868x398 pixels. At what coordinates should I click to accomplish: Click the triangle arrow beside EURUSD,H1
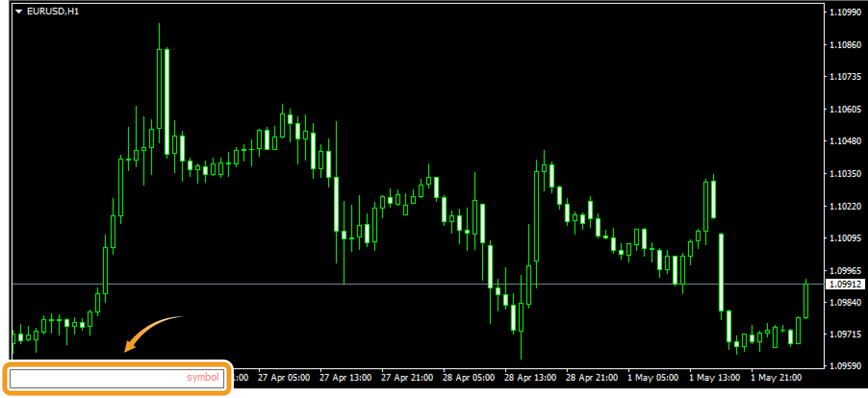point(19,12)
